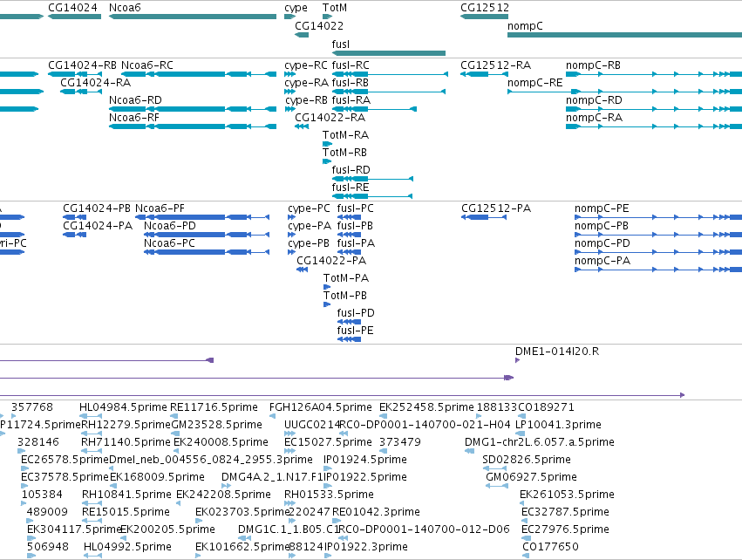The height and width of the screenshot is (560, 742).
Task: Click the nompC gene label
Action: pos(525,26)
